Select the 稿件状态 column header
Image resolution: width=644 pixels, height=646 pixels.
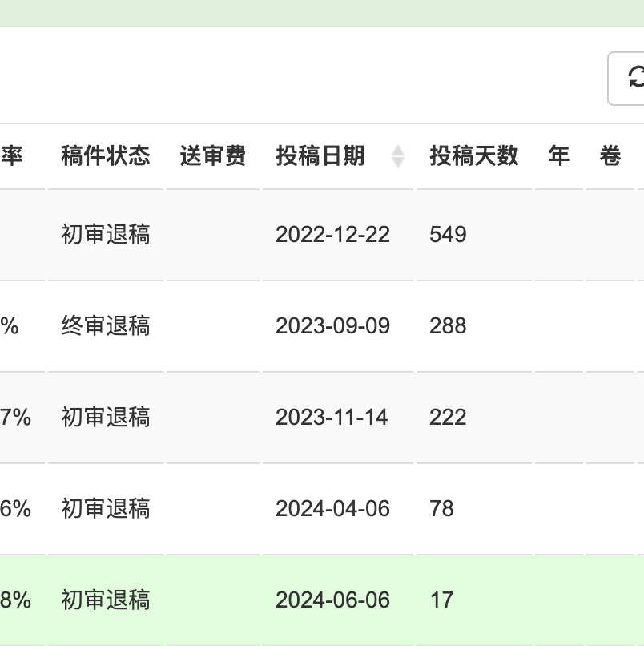[x=106, y=155]
